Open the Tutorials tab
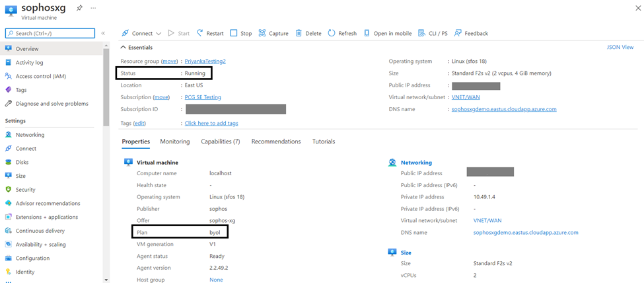The image size is (644, 283). pyautogui.click(x=324, y=141)
